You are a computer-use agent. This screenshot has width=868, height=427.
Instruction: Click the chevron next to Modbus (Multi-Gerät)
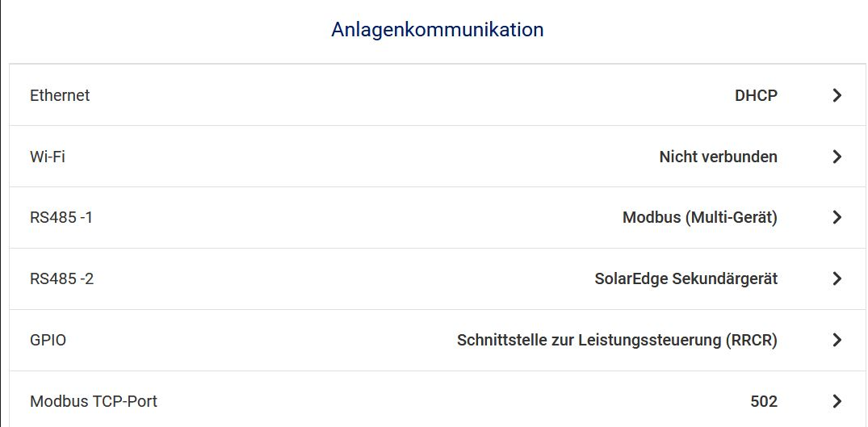point(837,218)
